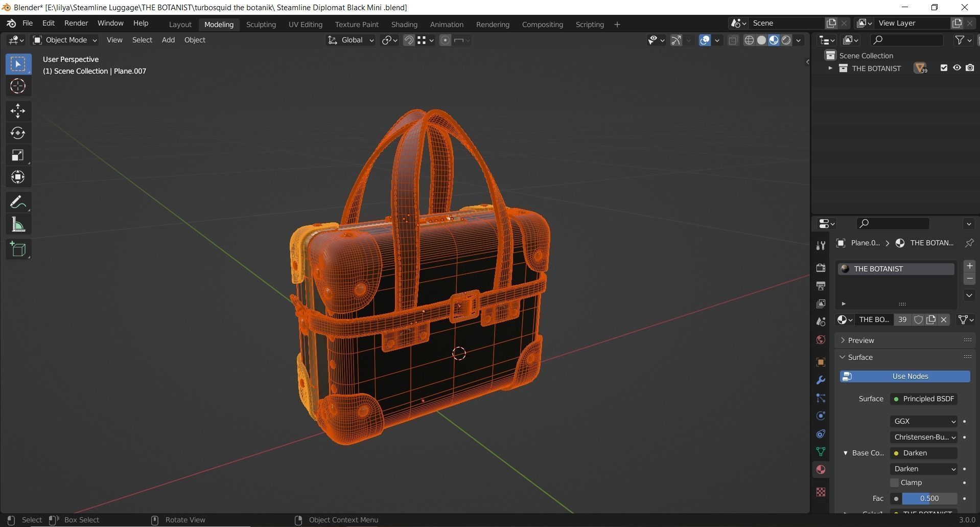Screen dimensions: 980x527
Task: Open the File menu
Action: [28, 24]
